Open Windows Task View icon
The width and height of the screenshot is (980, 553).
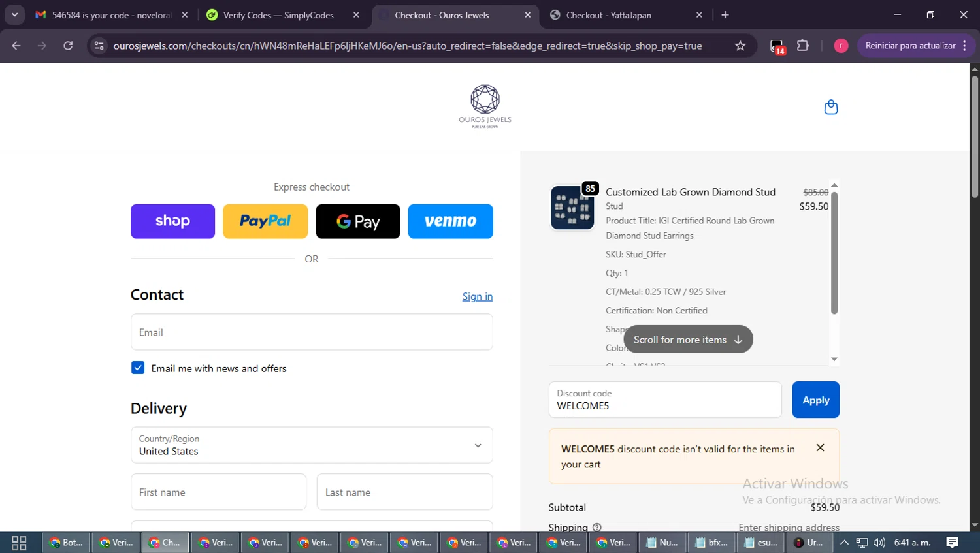click(x=19, y=543)
